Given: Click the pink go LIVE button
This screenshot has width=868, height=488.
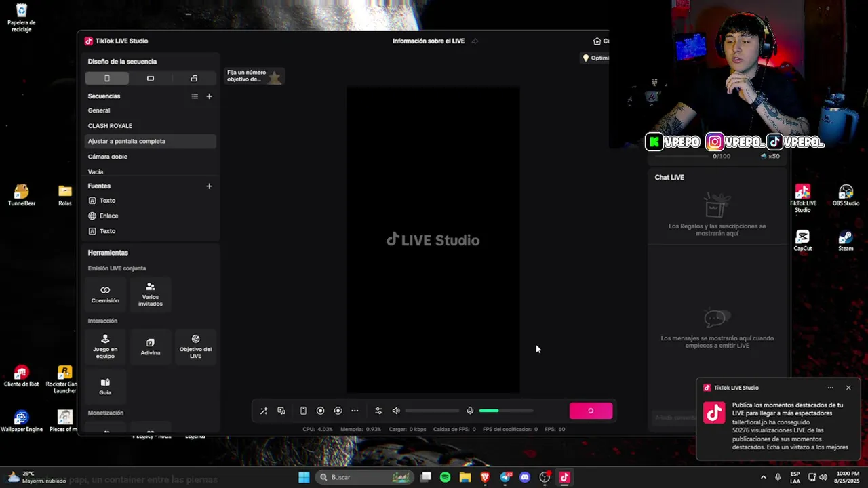Looking at the screenshot, I should (591, 411).
